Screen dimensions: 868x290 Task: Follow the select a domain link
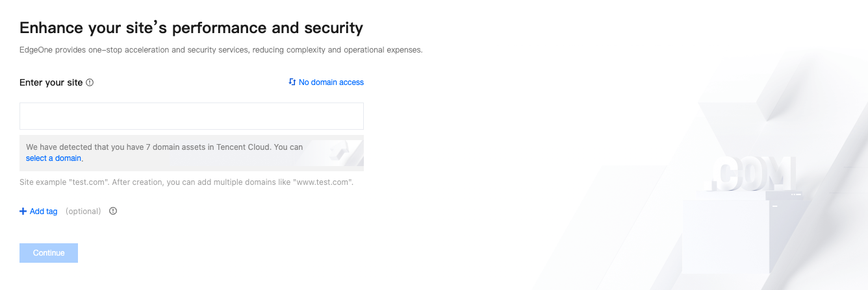(53, 158)
